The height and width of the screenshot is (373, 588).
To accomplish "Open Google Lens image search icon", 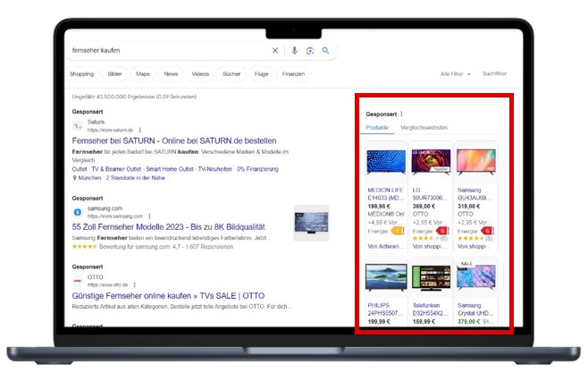I will [310, 51].
